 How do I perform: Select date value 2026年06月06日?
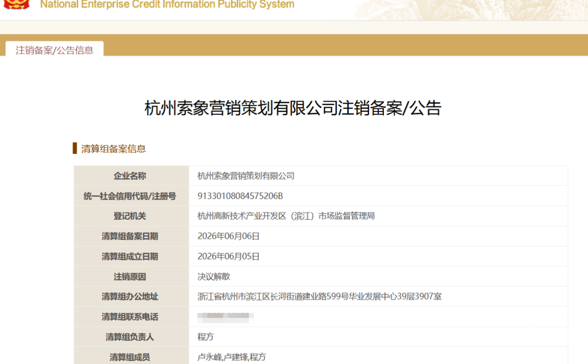(x=228, y=236)
